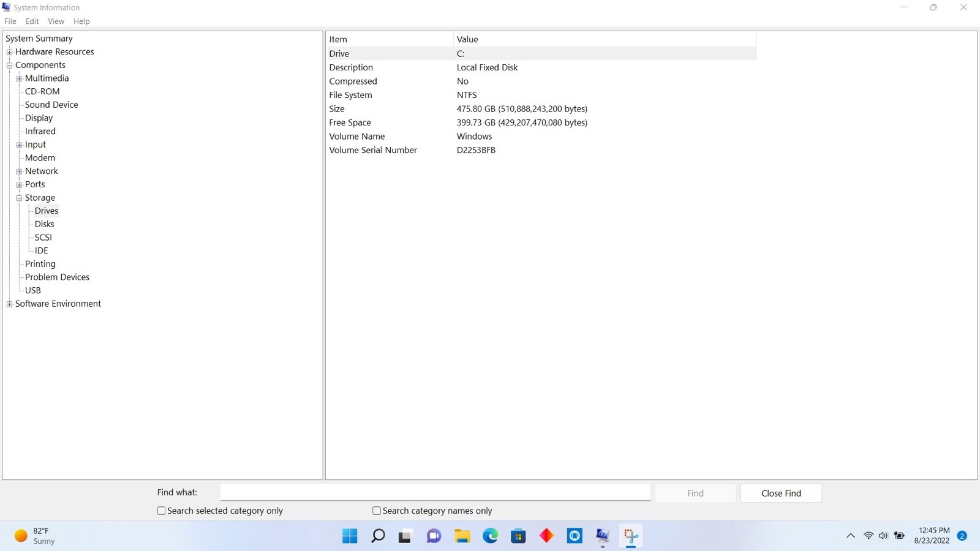Show hidden tray icons chevron

click(851, 536)
